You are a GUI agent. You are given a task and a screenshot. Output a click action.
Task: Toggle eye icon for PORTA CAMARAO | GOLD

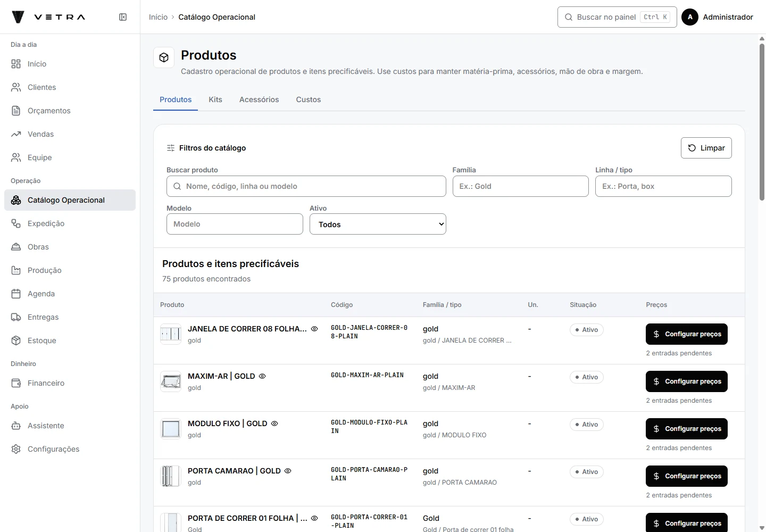288,471
